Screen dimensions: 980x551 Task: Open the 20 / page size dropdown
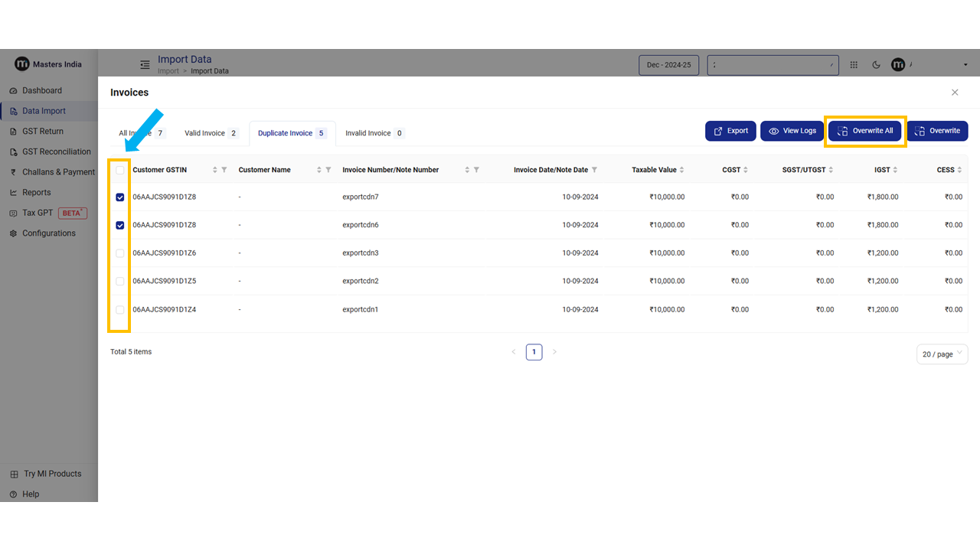click(x=942, y=354)
